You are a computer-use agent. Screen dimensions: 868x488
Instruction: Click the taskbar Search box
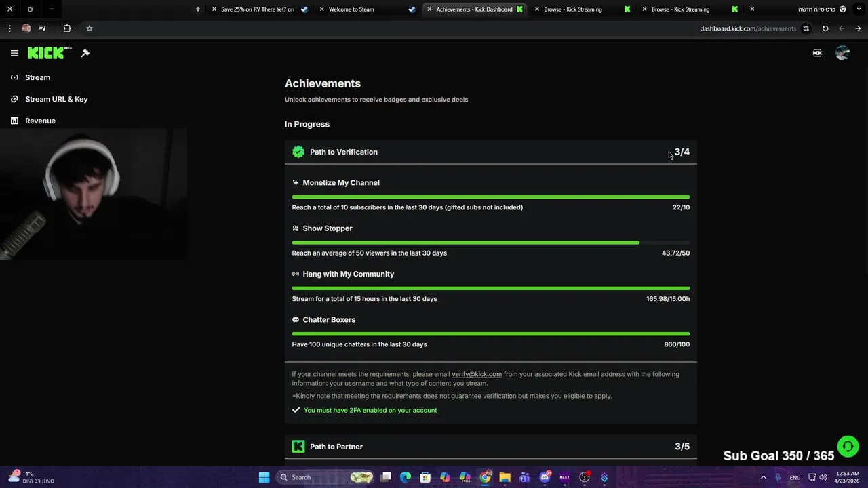point(326,477)
